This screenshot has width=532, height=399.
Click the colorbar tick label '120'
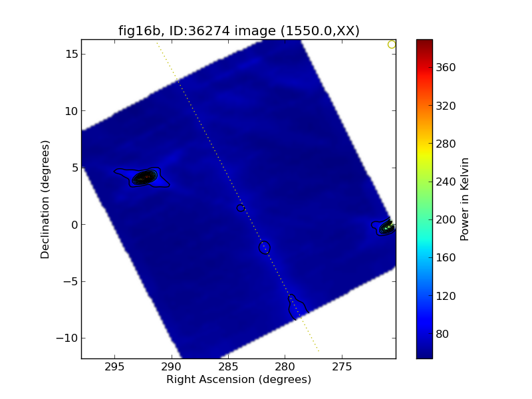point(446,296)
